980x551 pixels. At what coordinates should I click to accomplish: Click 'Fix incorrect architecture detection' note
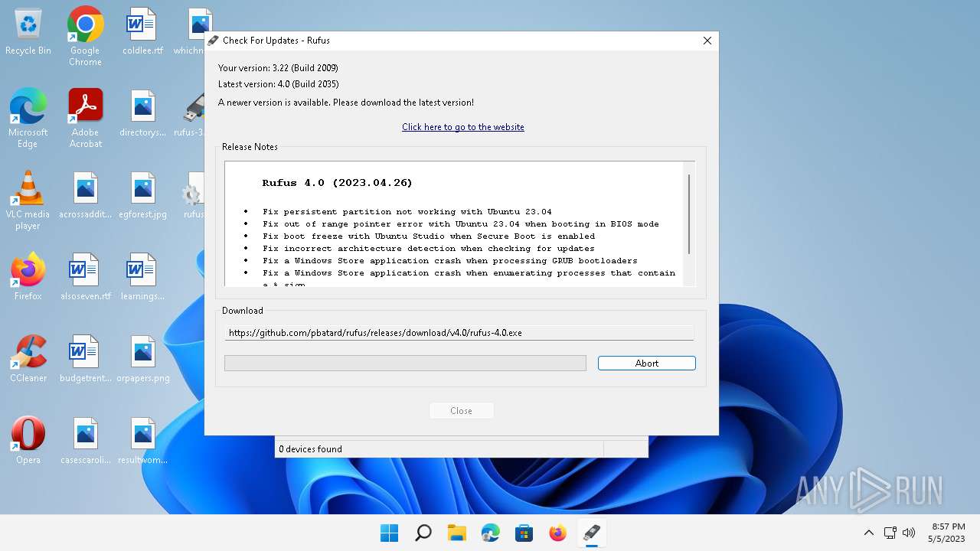coord(429,249)
